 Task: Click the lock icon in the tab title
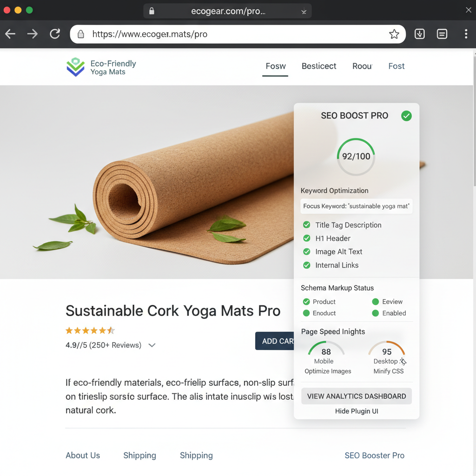[152, 11]
